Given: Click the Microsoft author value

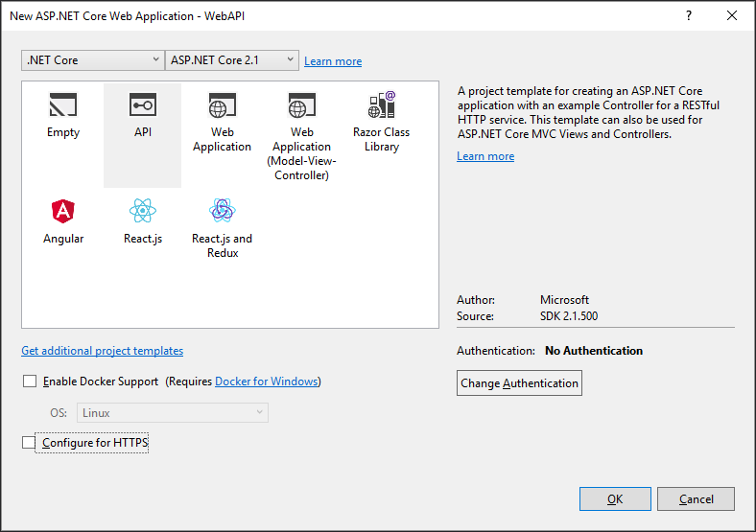Looking at the screenshot, I should [x=564, y=300].
